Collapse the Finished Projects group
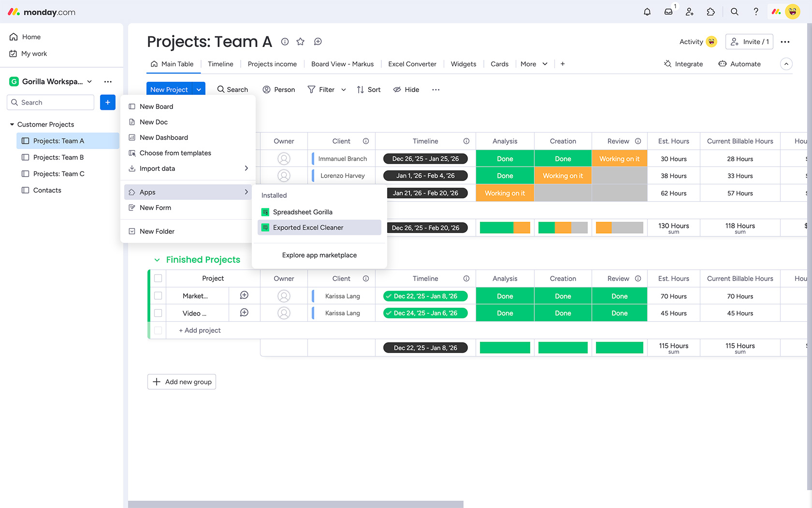Viewport: 812px width, 508px height. coord(157,260)
